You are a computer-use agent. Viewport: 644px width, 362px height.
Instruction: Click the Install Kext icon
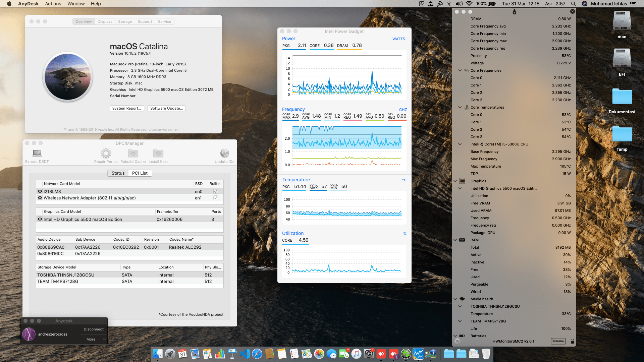158,154
